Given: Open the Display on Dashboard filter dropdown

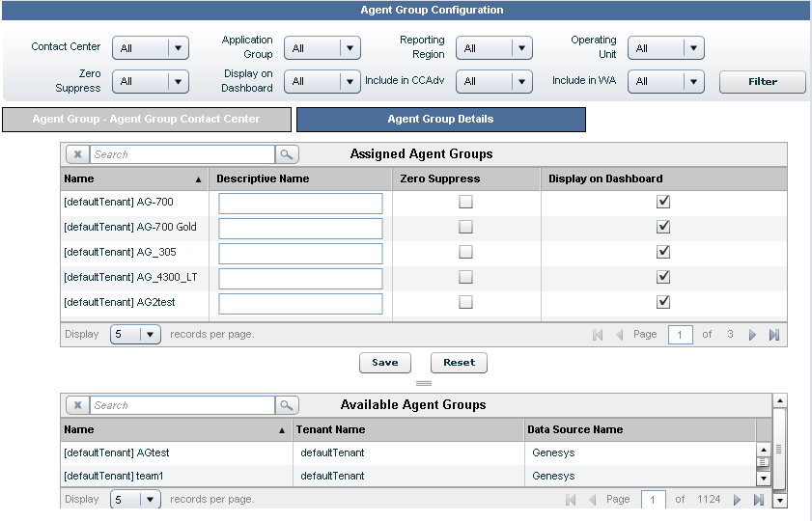Looking at the screenshot, I should [322, 81].
